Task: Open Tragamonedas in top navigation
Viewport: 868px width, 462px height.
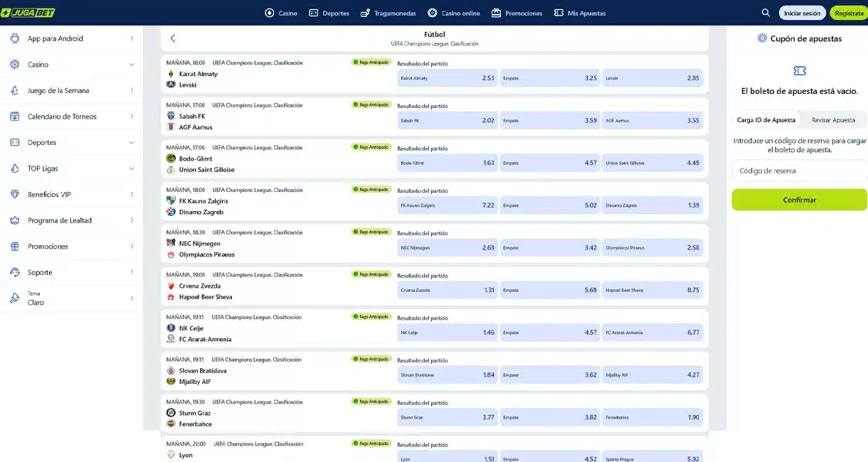Action: (388, 13)
